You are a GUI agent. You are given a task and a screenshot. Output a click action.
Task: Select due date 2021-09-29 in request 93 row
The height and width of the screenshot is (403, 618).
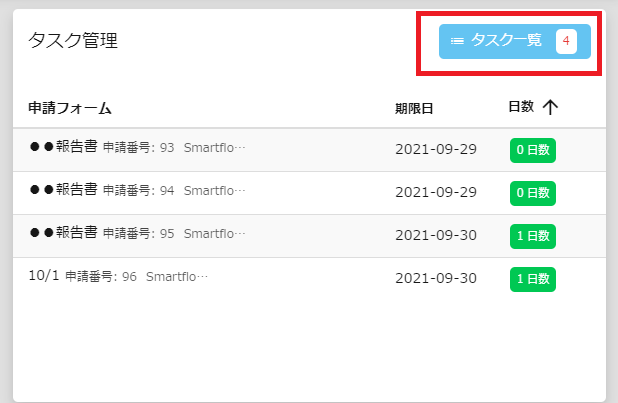436,149
